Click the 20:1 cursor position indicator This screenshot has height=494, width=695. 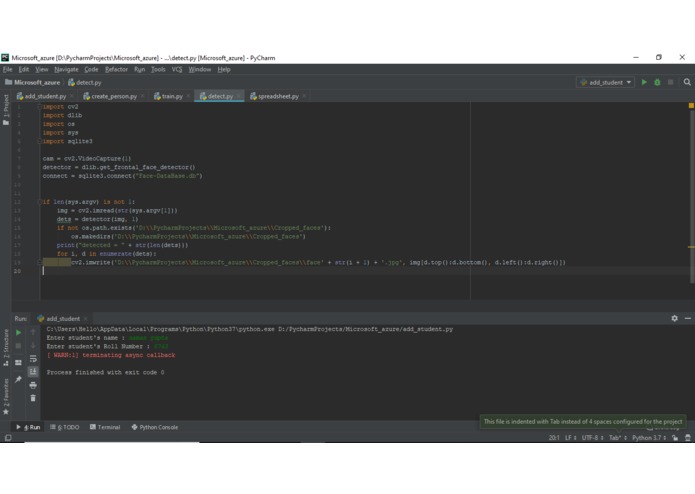554,438
